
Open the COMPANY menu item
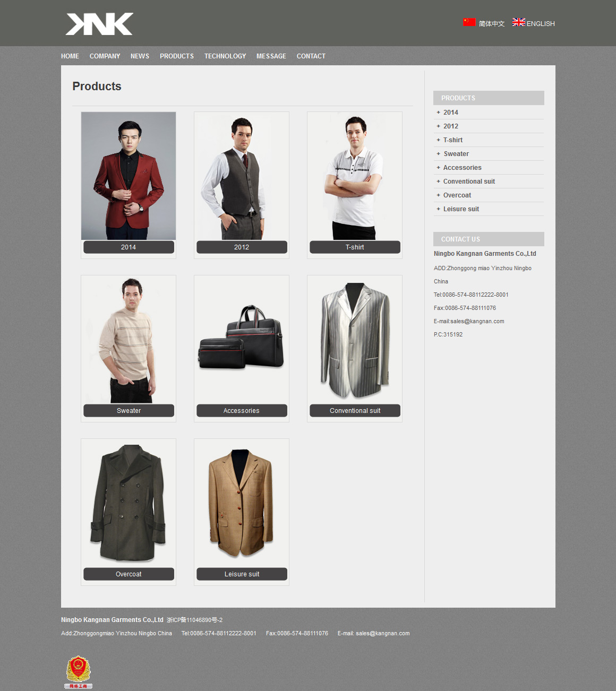pos(105,56)
